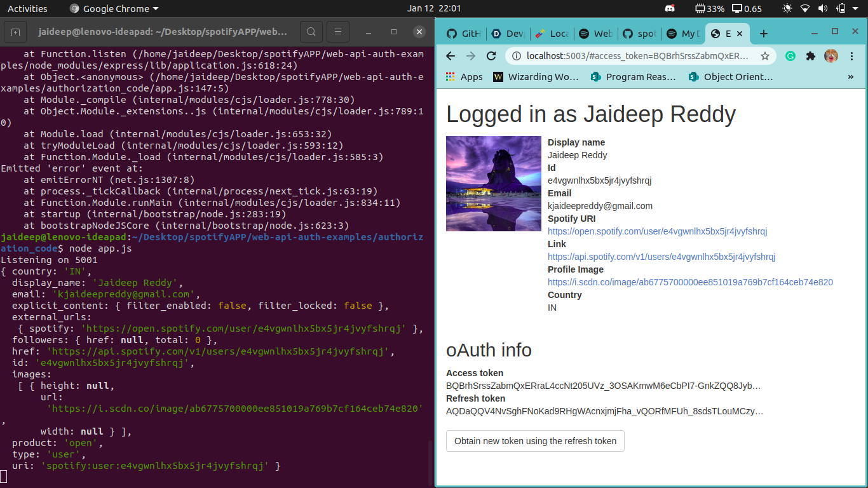Click the CPU load 0.65 indicator
868x488 pixels.
click(x=747, y=8)
